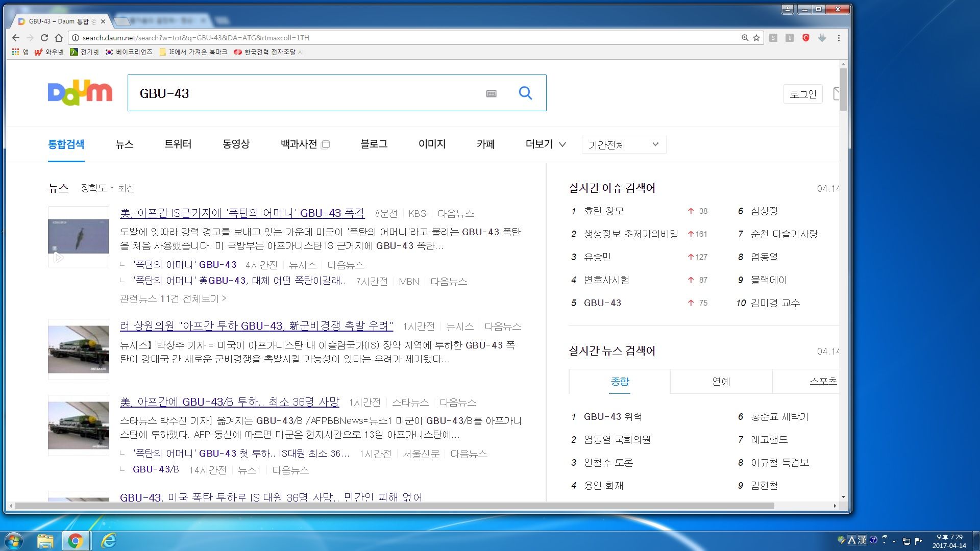This screenshot has height=551, width=980.
Task: Open the 와우넷 bookmark
Action: click(x=49, y=52)
